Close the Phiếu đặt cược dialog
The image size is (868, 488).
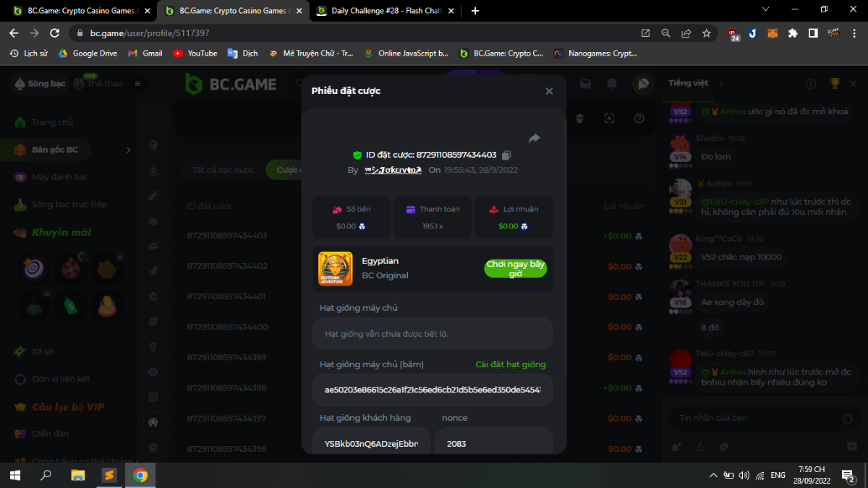[x=549, y=91]
